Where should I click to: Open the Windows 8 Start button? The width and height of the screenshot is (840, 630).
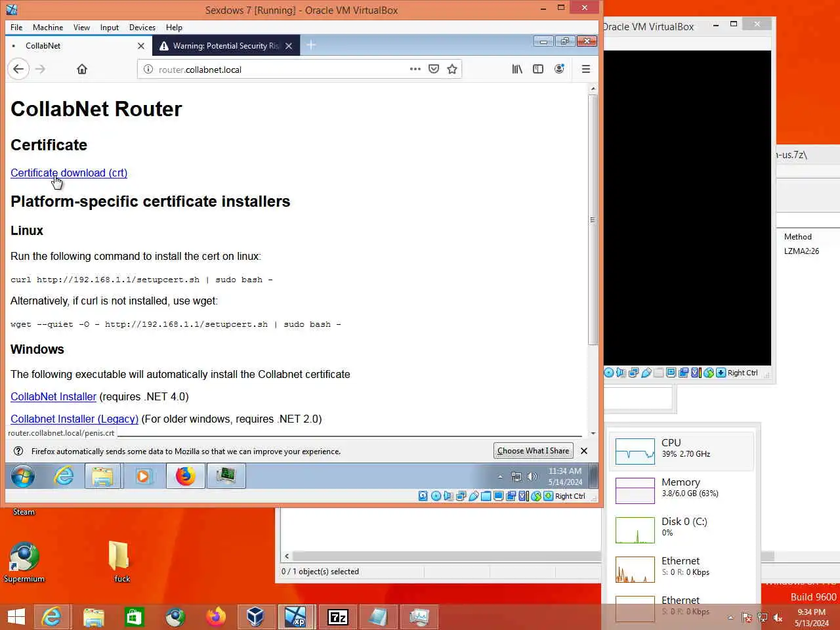[x=16, y=617]
